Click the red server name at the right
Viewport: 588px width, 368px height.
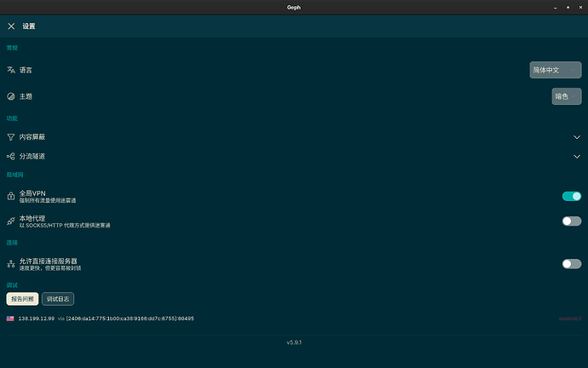coord(570,319)
